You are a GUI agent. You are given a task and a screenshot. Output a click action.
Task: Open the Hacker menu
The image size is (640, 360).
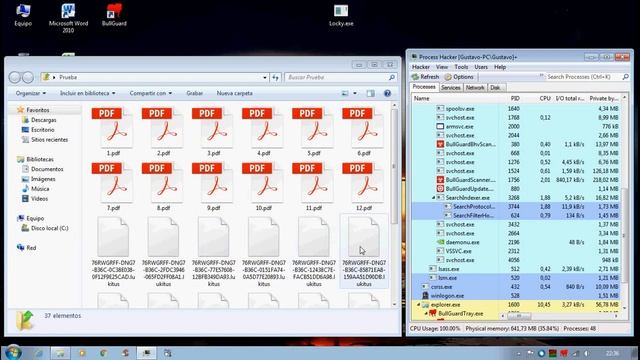[x=420, y=67]
